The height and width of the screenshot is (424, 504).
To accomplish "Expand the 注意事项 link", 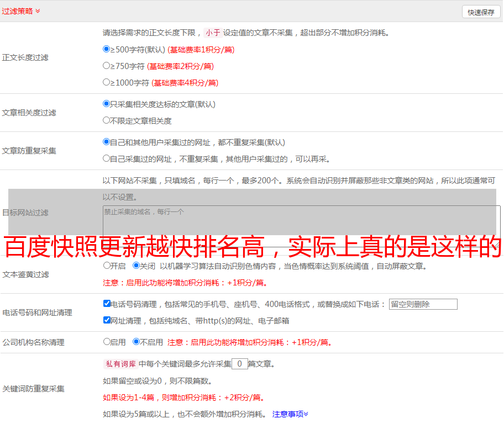I will click(x=290, y=414).
